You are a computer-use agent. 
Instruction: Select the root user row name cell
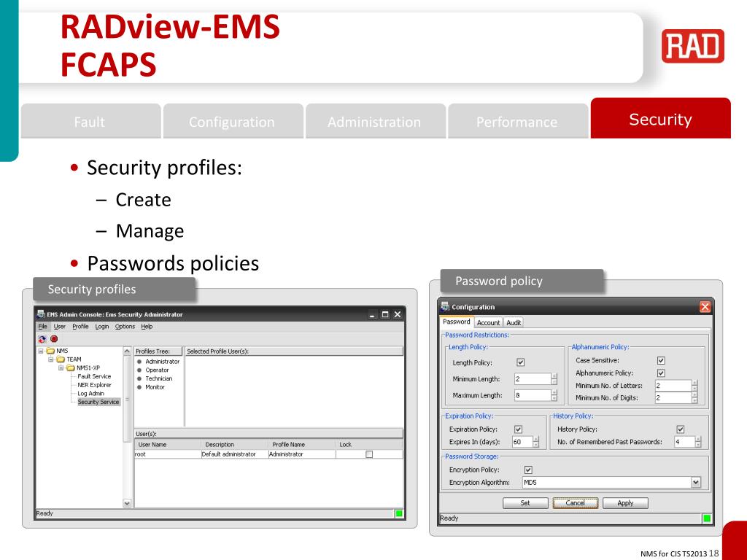tap(169, 454)
